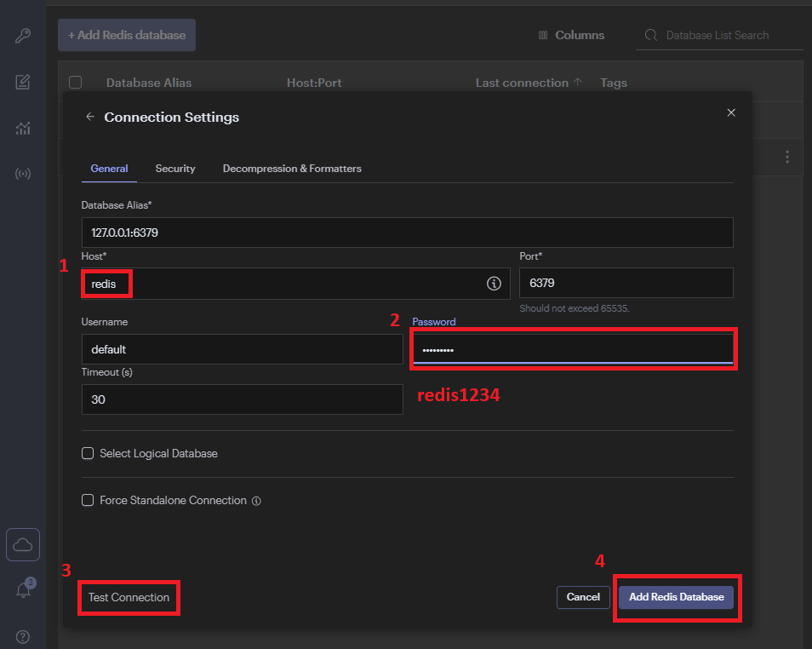Focus the Username input field
This screenshot has height=649, width=812.
point(243,349)
